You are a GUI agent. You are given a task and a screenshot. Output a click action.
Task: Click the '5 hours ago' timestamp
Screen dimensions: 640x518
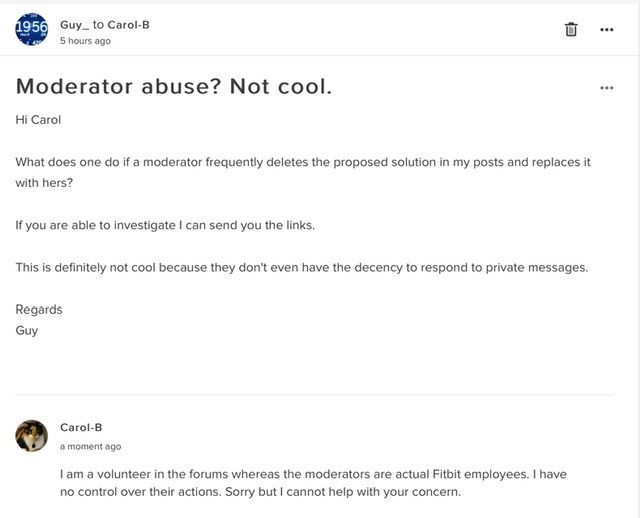click(x=85, y=41)
